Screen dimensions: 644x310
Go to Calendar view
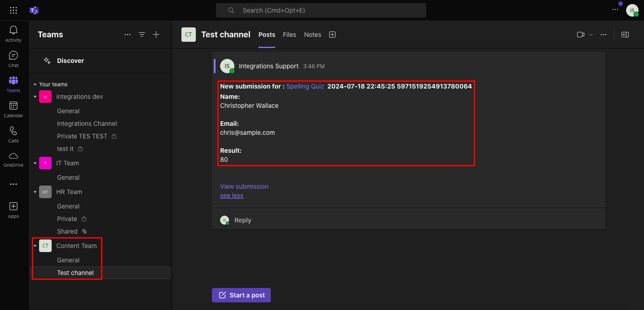[x=13, y=106]
